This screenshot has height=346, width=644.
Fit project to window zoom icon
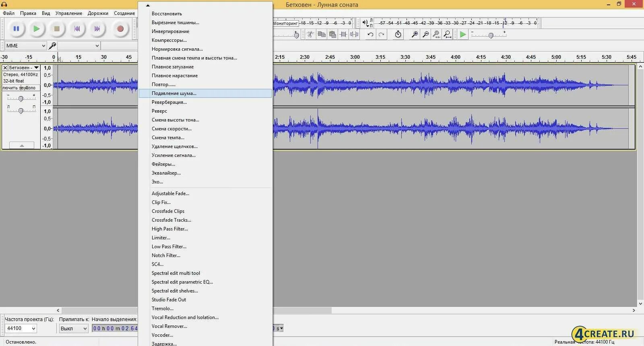[x=447, y=35]
